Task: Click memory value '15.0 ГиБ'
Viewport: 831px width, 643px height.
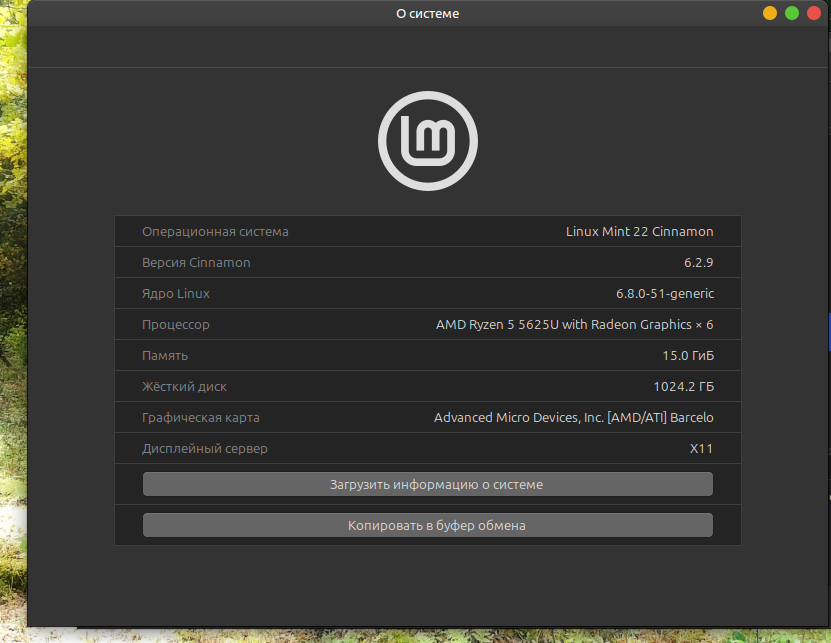Action: [x=688, y=355]
